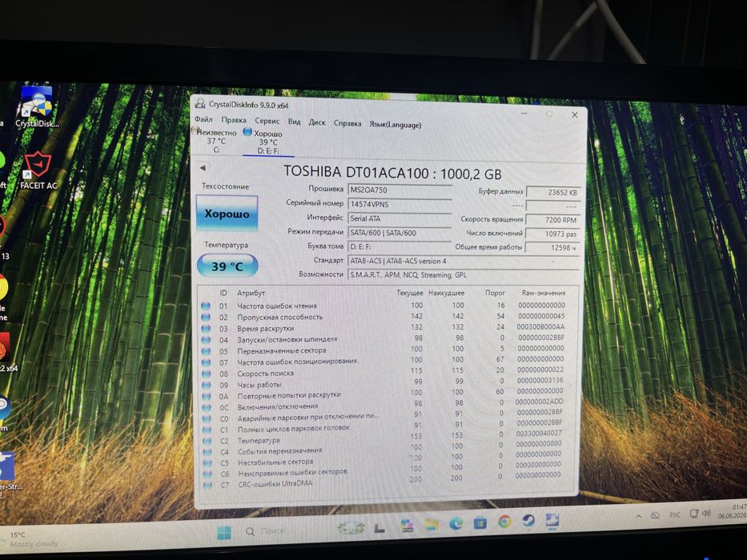Click the Хорошо health status button
747x560 pixels.
tap(227, 214)
